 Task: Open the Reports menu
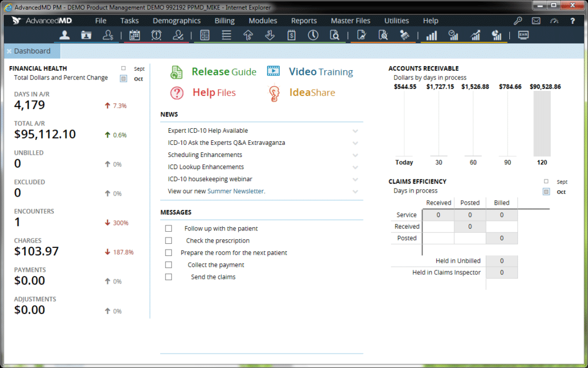coord(304,20)
